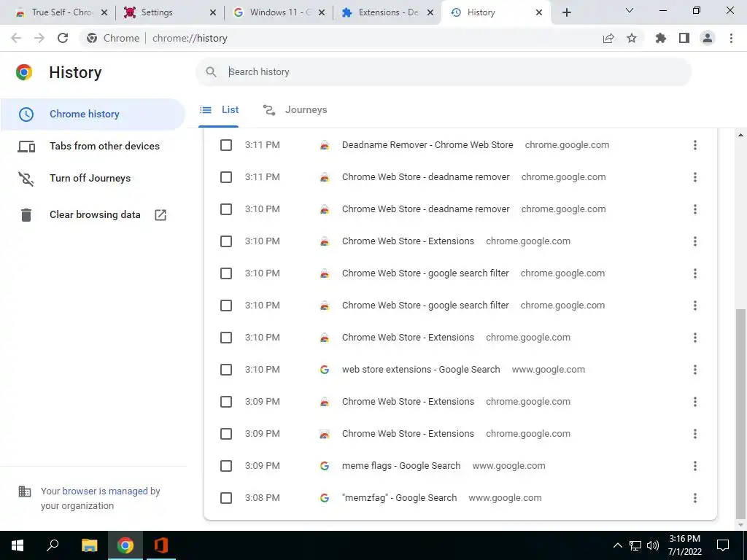747x560 pixels.
Task: Reload the history page
Action: coord(63,38)
